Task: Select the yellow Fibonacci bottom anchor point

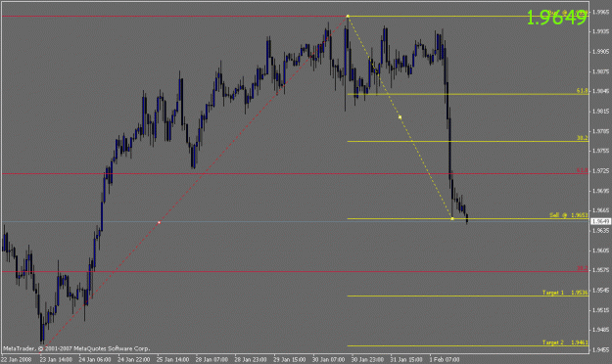Action: point(452,218)
